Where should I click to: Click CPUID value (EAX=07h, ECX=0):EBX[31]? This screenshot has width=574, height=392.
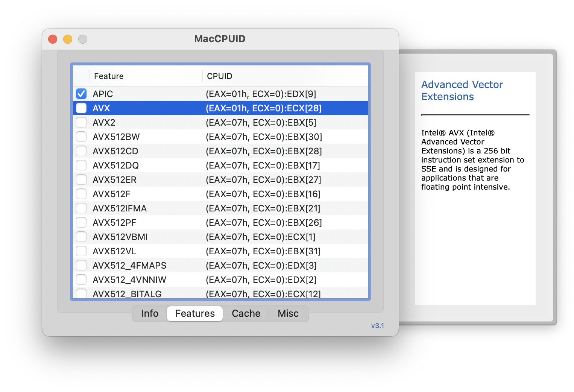coord(263,251)
